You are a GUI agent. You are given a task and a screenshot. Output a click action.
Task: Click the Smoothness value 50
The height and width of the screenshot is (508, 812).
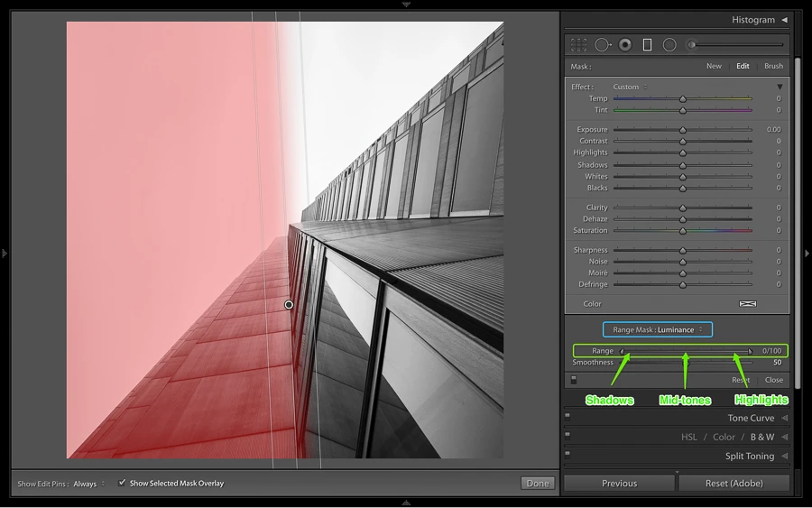(x=778, y=363)
